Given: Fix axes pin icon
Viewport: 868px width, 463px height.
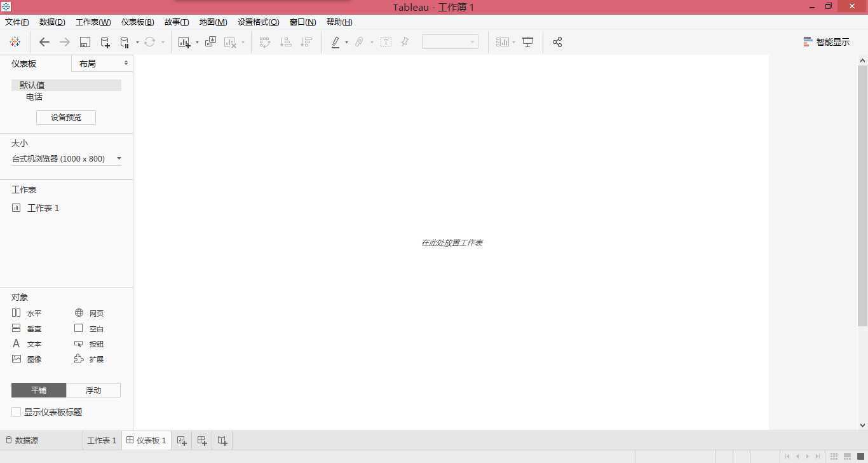Looking at the screenshot, I should click(x=405, y=42).
